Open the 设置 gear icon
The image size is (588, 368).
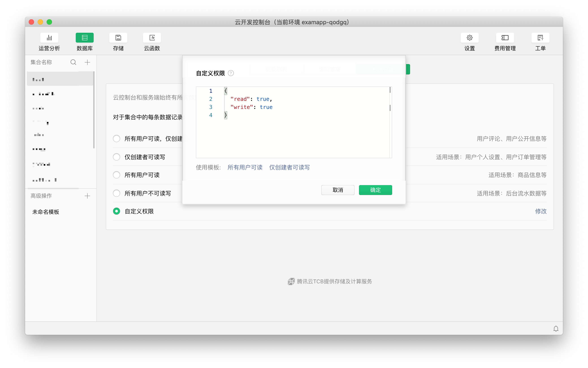[469, 38]
